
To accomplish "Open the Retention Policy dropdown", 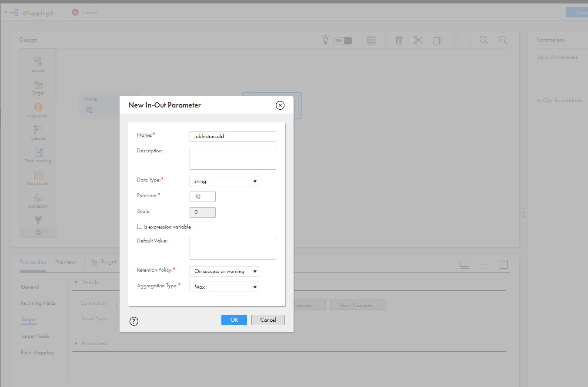I will (224, 271).
